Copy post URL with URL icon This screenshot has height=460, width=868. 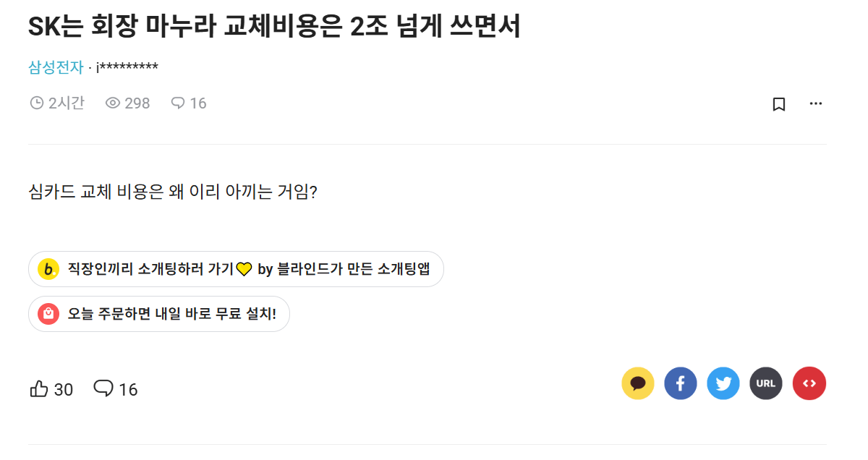766,383
